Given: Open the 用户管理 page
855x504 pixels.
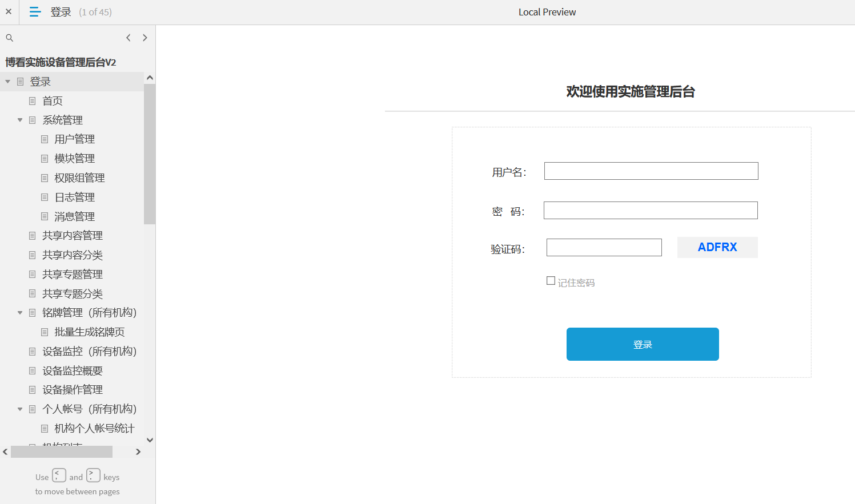Looking at the screenshot, I should [74, 139].
